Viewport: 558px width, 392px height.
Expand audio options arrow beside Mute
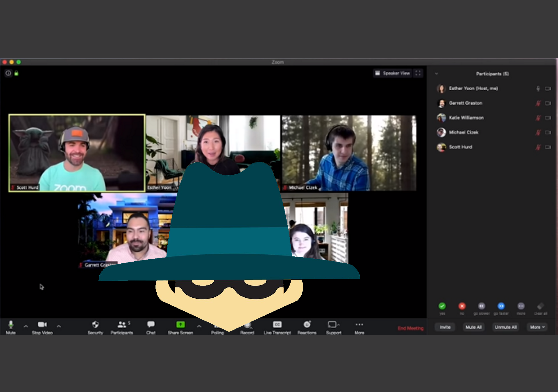coord(26,326)
